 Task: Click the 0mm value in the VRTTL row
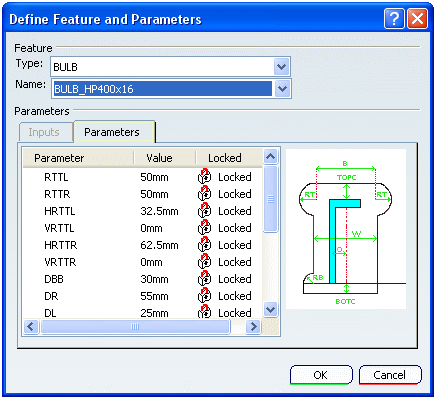(x=151, y=228)
